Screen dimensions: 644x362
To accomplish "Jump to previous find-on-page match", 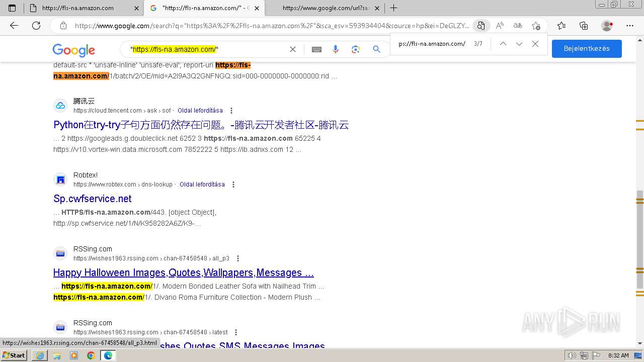I will pyautogui.click(x=503, y=44).
